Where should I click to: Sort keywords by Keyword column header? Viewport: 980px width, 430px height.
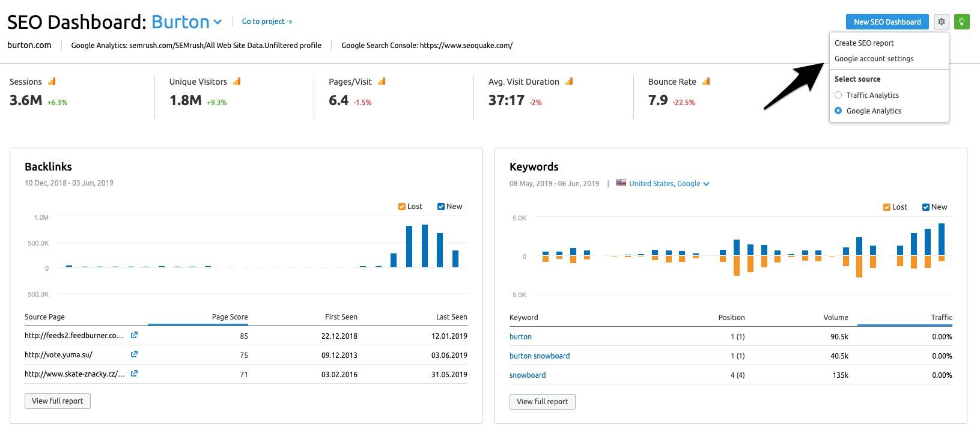[x=524, y=318]
